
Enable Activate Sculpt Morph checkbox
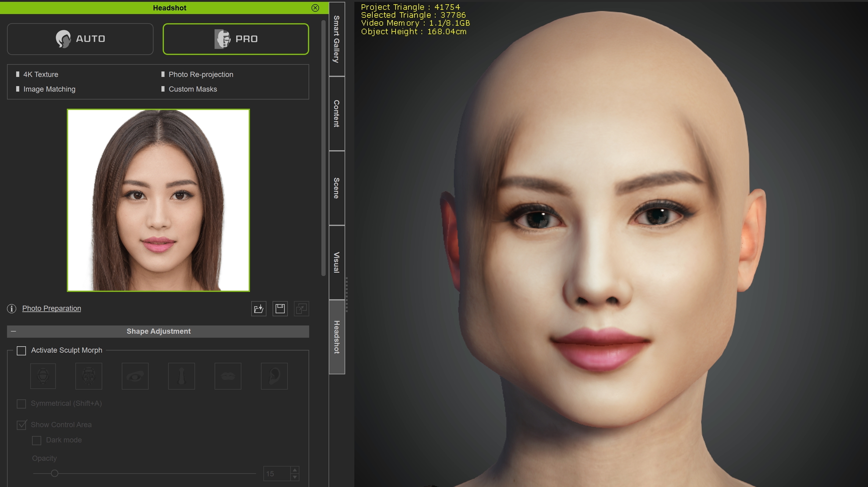(21, 351)
